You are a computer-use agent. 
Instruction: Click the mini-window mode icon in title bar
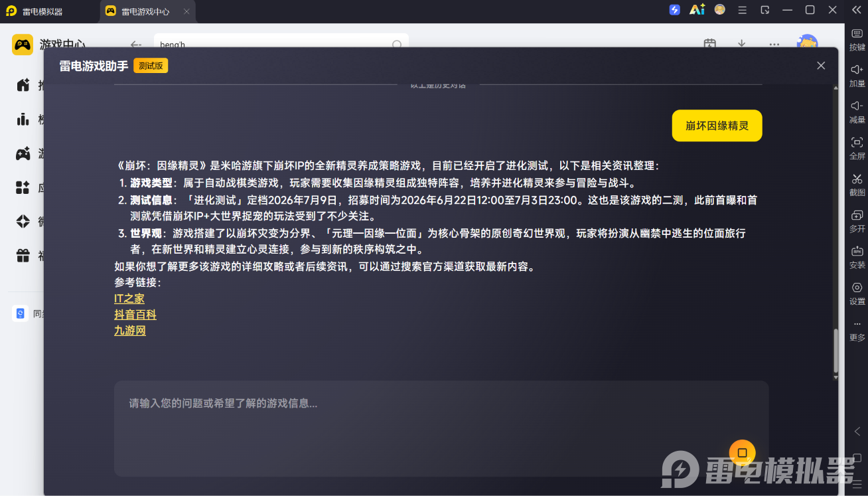[x=765, y=10]
